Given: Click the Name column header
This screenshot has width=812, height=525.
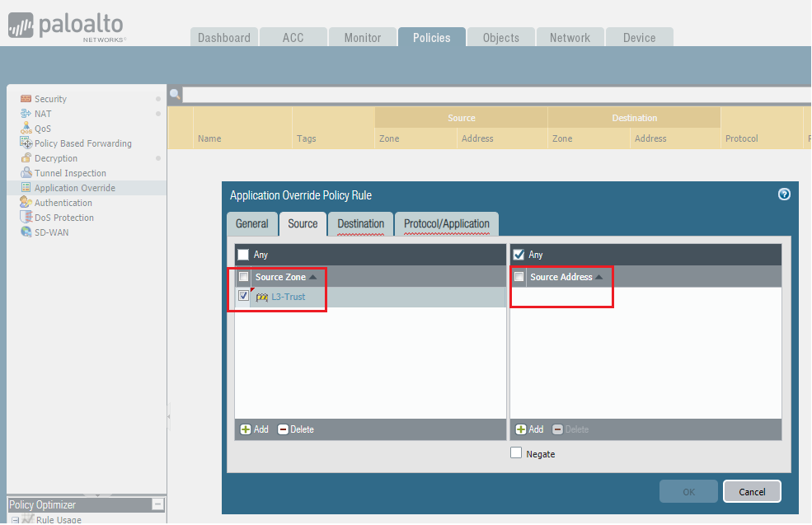Looking at the screenshot, I should click(x=209, y=138).
